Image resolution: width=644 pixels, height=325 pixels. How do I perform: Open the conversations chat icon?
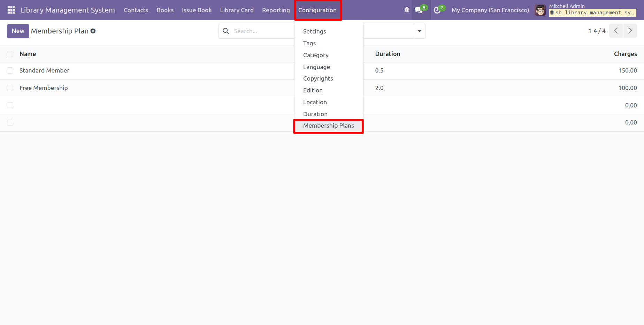(x=419, y=10)
